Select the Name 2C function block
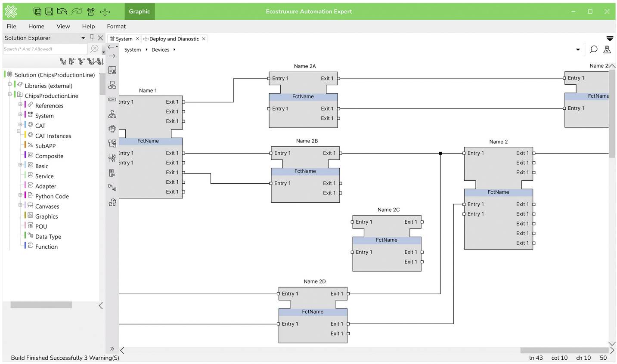The width and height of the screenshot is (617, 364). [387, 243]
